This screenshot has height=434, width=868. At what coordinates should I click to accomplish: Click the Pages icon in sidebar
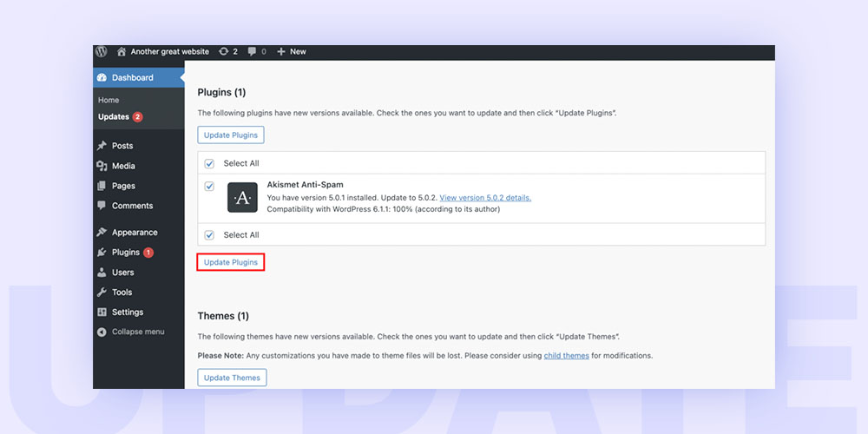[x=102, y=186]
